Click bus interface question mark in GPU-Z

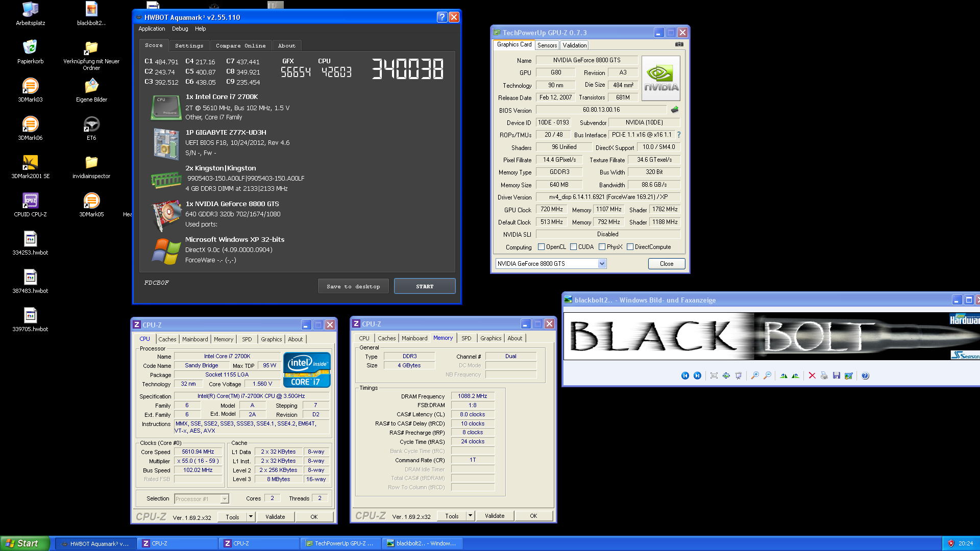point(679,135)
